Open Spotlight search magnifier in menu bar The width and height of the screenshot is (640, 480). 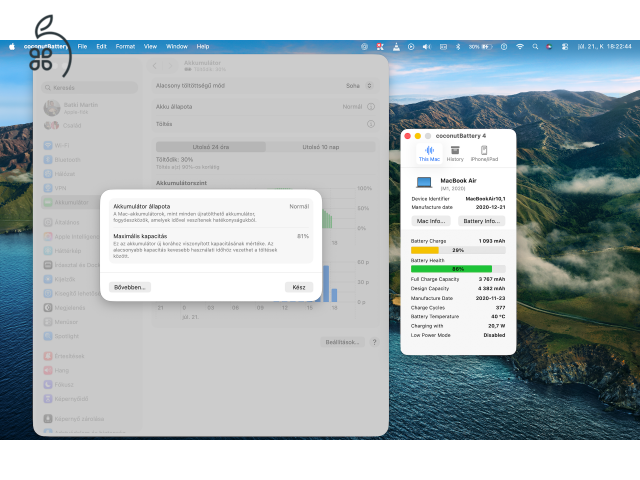pos(535,47)
